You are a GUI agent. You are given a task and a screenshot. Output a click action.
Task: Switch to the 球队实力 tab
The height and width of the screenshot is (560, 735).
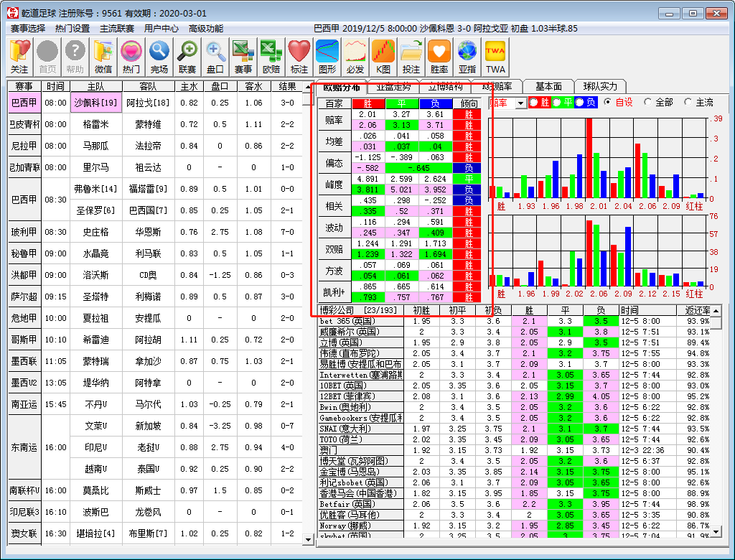pos(601,86)
